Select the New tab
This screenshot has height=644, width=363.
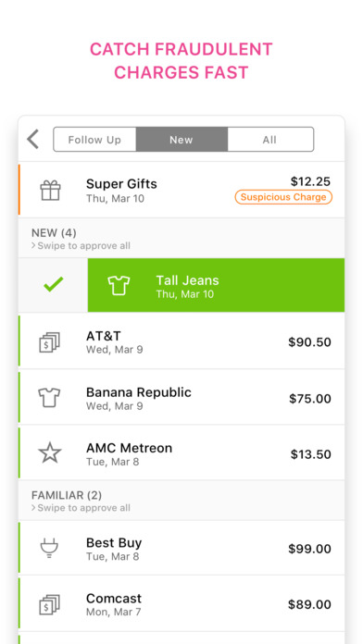[x=181, y=140]
